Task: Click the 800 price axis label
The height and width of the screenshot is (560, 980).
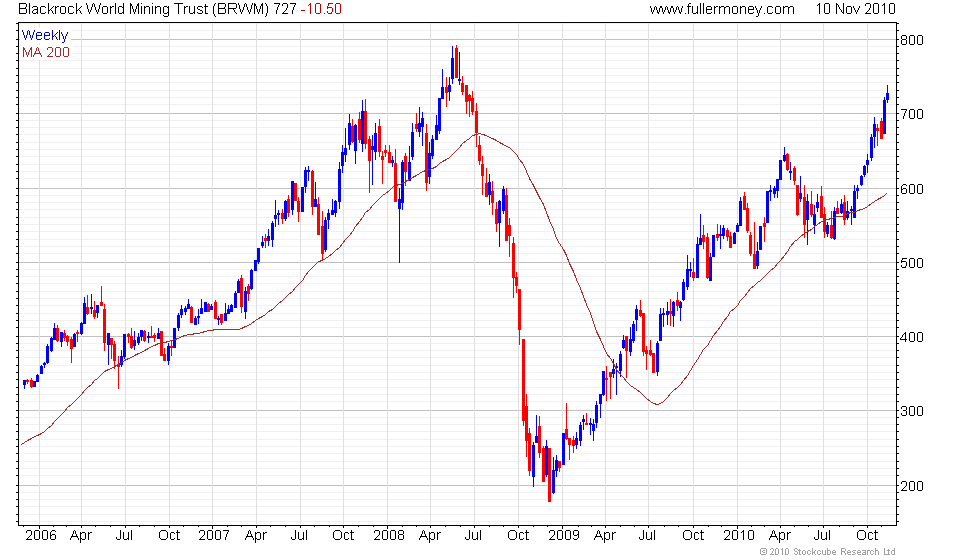Action: 911,40
